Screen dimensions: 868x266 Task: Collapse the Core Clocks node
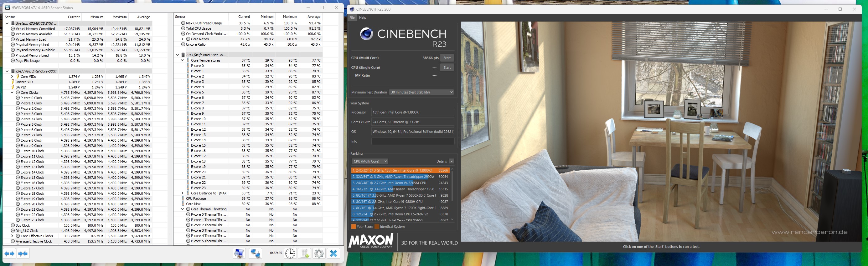coord(12,93)
